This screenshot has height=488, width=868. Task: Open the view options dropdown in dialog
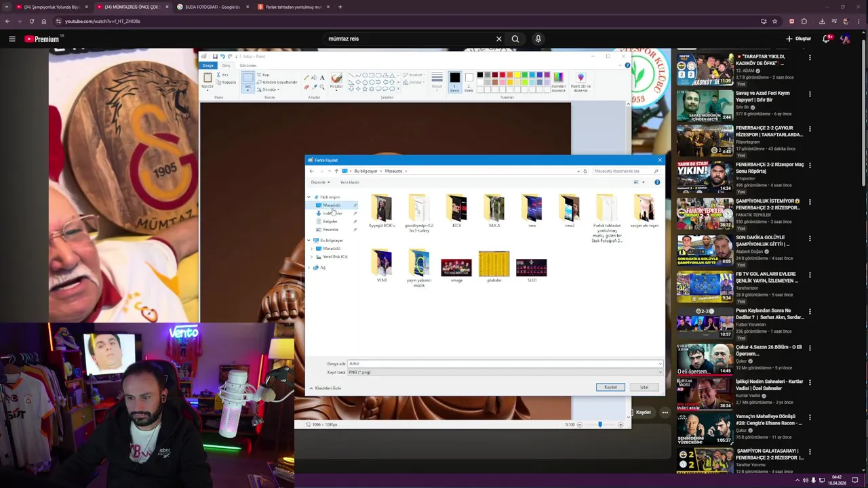644,182
